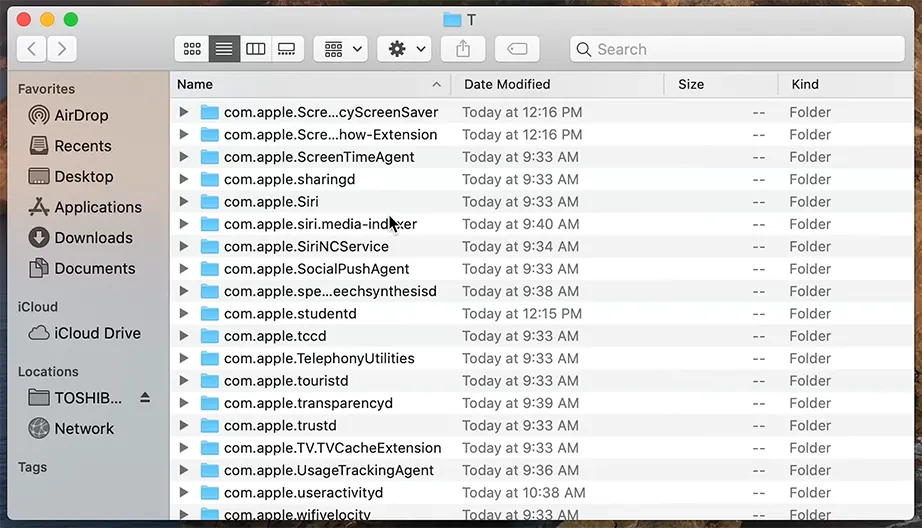Switch to gallery view
Viewport: 922px width, 528px height.
287,49
